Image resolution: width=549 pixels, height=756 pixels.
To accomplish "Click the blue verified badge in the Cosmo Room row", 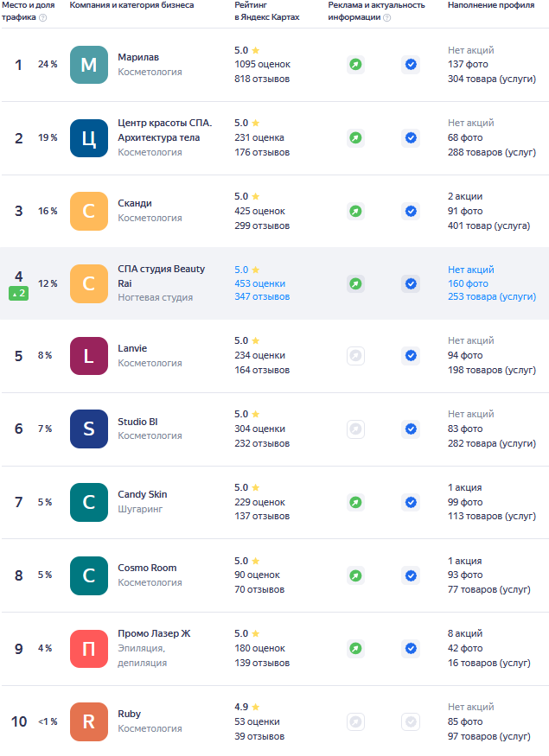I will point(411,575).
